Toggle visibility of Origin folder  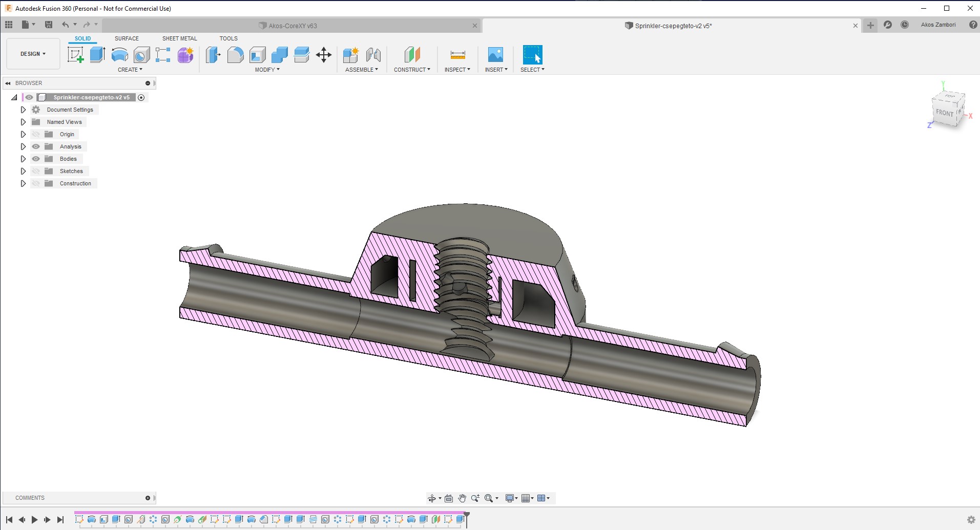click(36, 134)
